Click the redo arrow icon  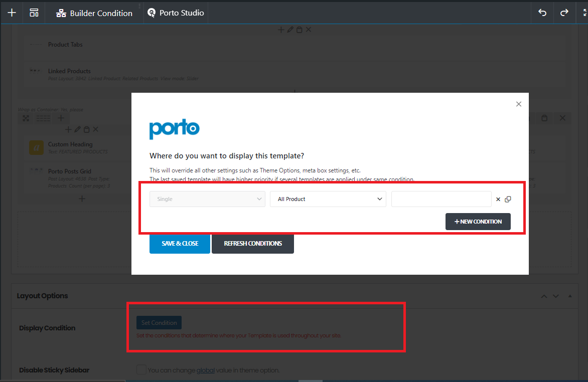(x=564, y=13)
